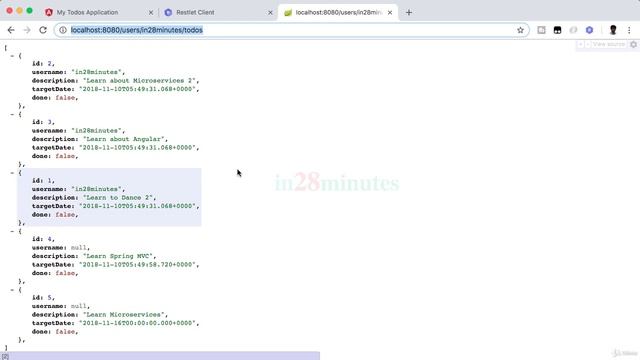Collapse the object with id 5
This screenshot has height=360, width=640.
(12, 290)
